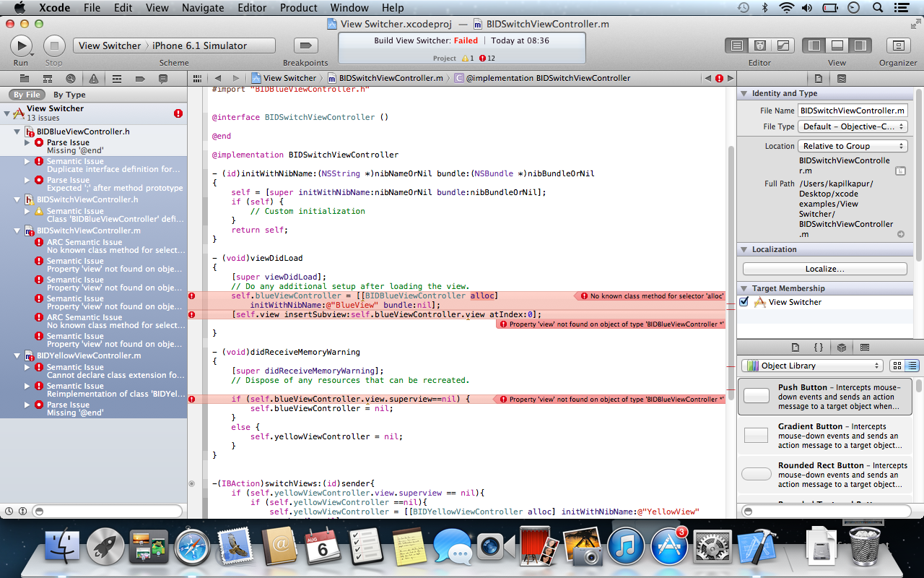Screen dimensions: 924x578
Task: Collapse BIDSwitchViewController.m issue group
Action: pos(17,230)
